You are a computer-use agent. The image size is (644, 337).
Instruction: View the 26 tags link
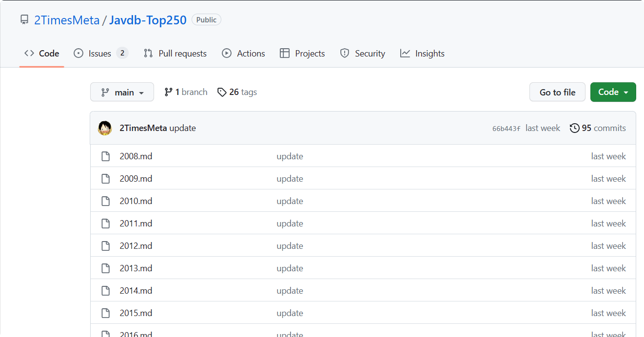[x=237, y=92]
